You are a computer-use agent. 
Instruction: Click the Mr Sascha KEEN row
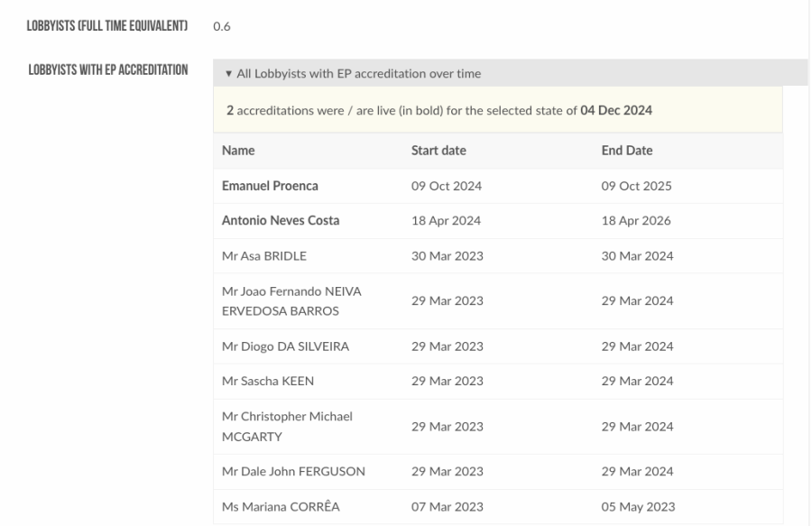(x=498, y=382)
